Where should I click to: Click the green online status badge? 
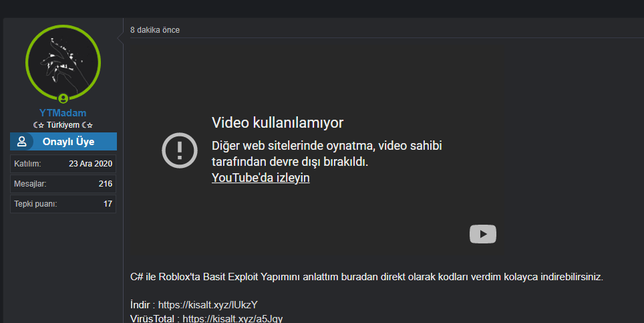point(63,98)
